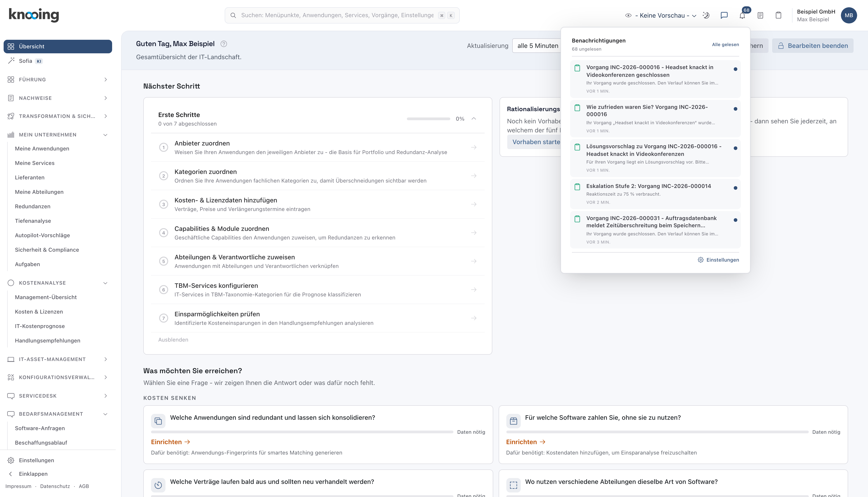This screenshot has width=868, height=497.
Task: Open the Datenschutz footer link
Action: point(55,486)
